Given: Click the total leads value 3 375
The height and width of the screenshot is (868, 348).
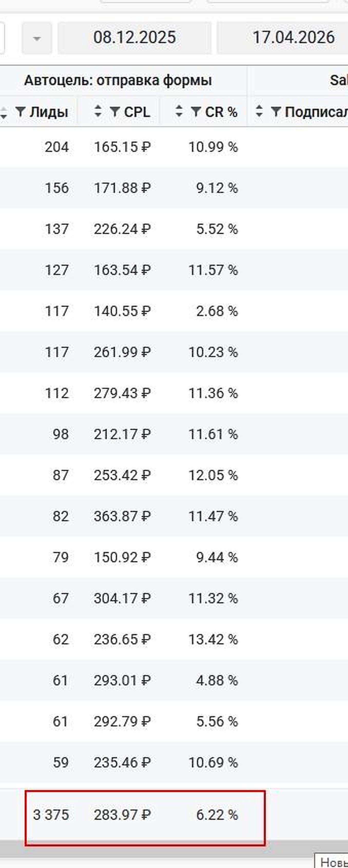Looking at the screenshot, I should coord(51,815).
